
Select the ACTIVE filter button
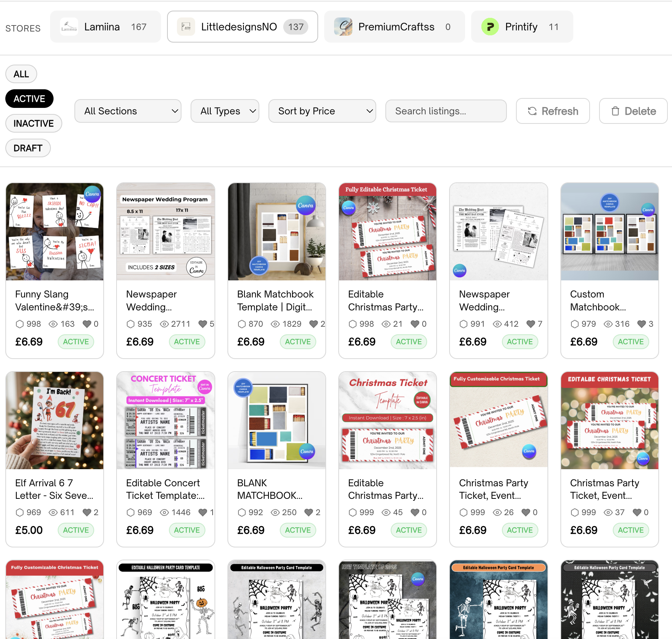click(29, 98)
